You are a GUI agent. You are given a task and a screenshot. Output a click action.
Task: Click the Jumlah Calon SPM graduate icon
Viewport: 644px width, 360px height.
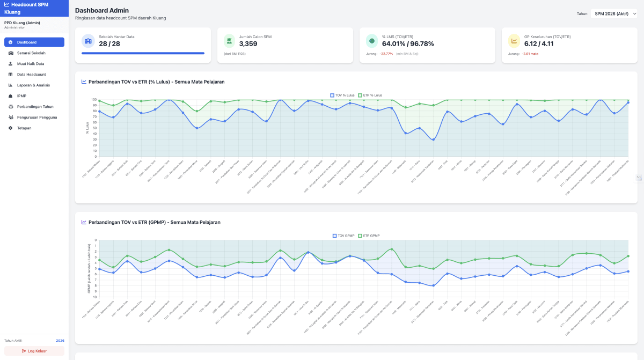[229, 41]
